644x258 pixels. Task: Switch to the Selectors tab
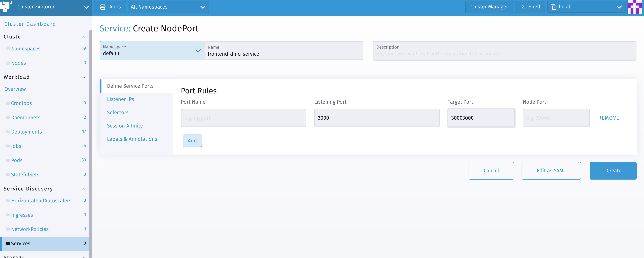tap(118, 113)
